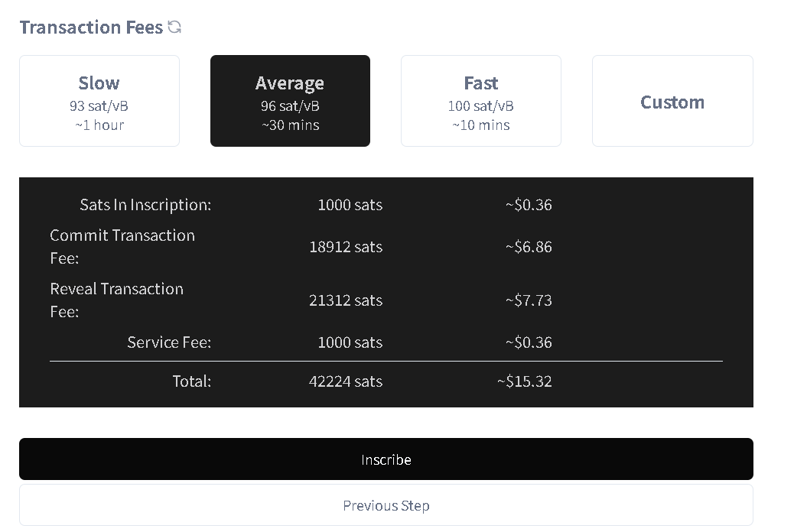The height and width of the screenshot is (532, 807).
Task: Select the Slow 93 sat/vB fee option
Action: (x=99, y=101)
